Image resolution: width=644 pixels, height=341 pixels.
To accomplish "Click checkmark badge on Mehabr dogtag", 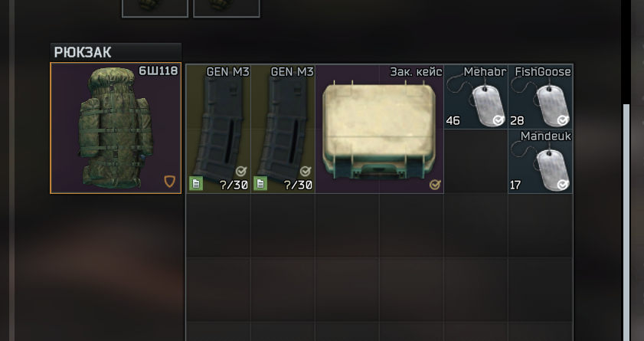I will (499, 120).
